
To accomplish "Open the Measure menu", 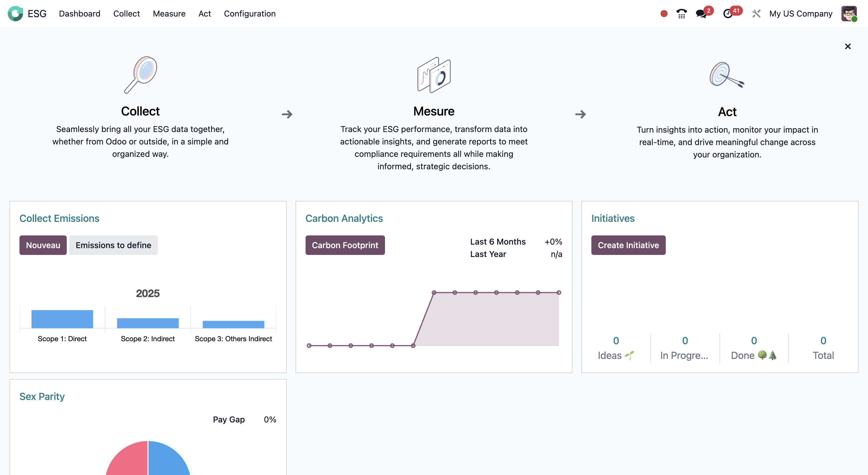I will (169, 14).
